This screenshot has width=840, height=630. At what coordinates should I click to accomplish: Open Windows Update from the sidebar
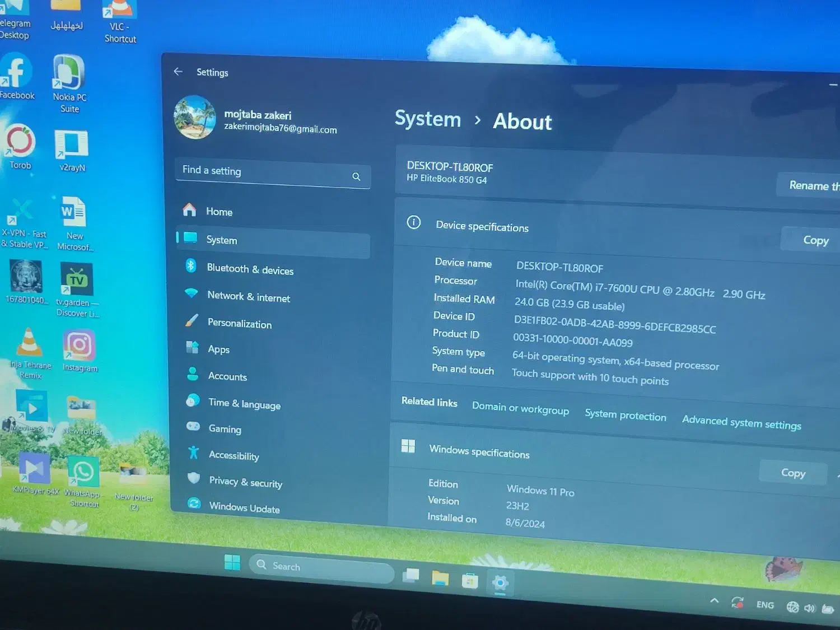coord(244,507)
